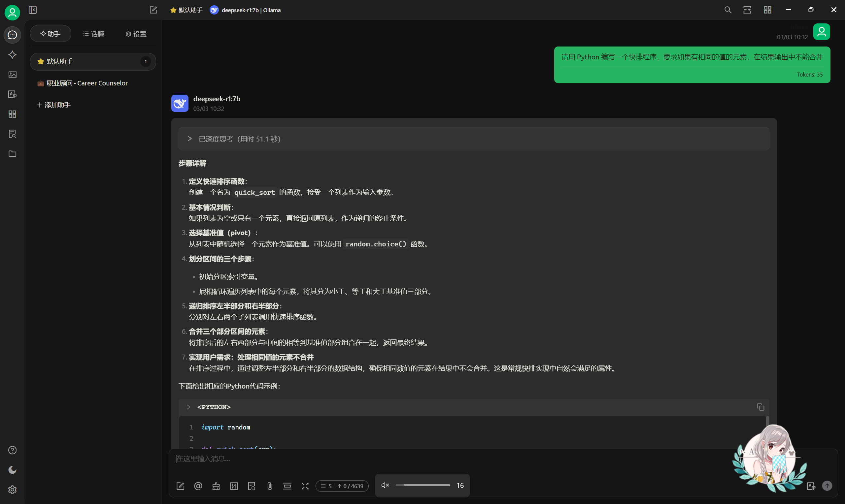
Task: Unmute the volume speaker icon
Action: point(385,485)
